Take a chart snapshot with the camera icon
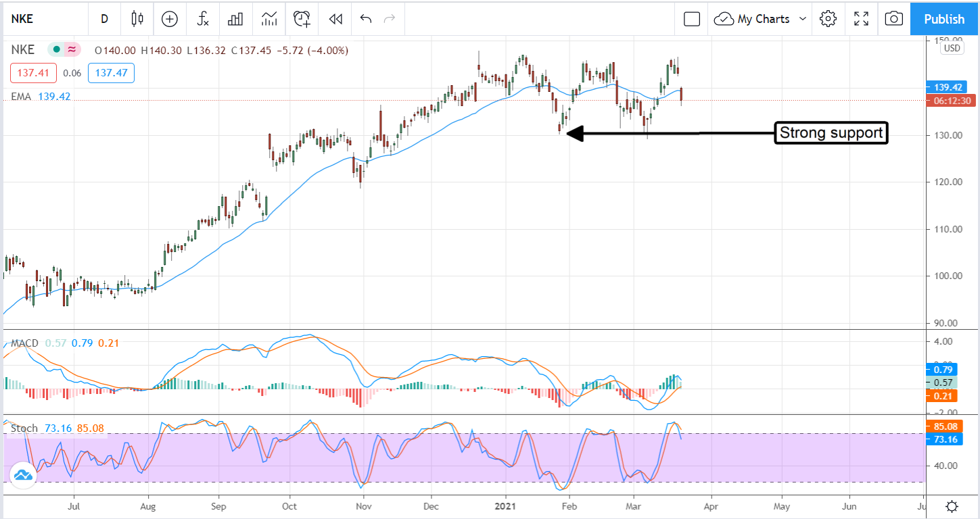 (893, 19)
